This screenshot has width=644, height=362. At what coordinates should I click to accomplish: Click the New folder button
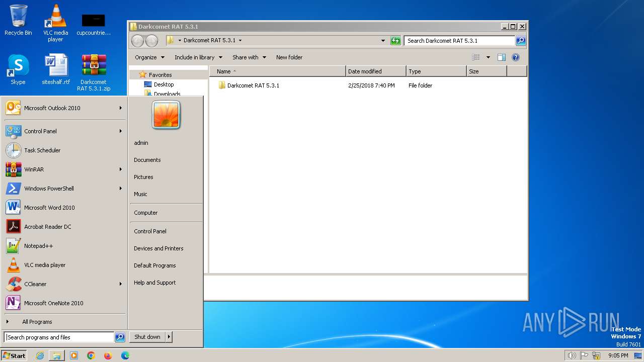(289, 57)
